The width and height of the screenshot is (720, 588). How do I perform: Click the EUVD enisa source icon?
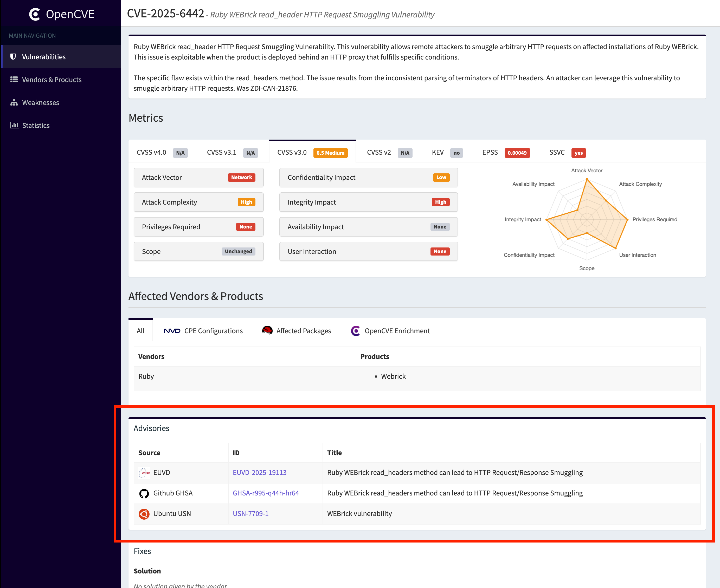(144, 473)
